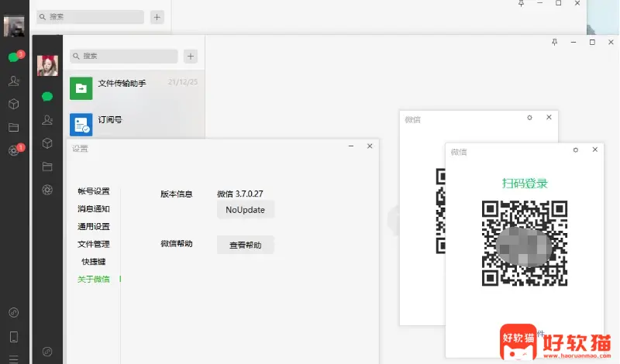Close the 设置 settings window
620x364 pixels.
coord(370,146)
